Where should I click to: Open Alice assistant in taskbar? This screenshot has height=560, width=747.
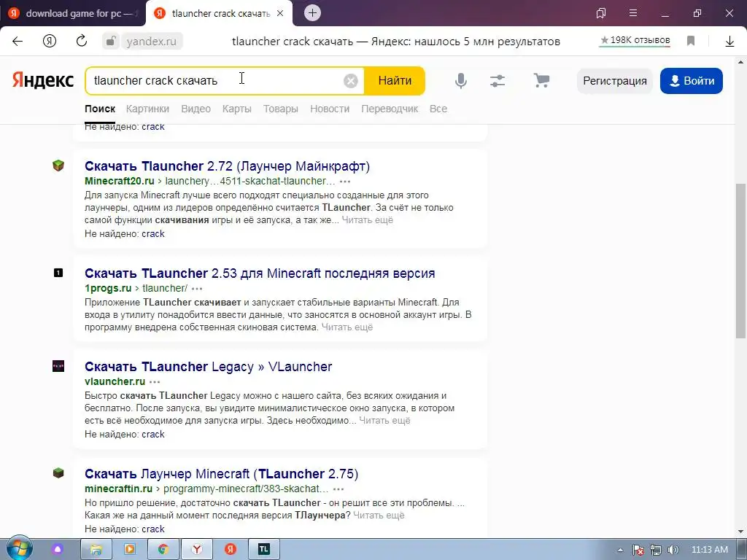58,550
